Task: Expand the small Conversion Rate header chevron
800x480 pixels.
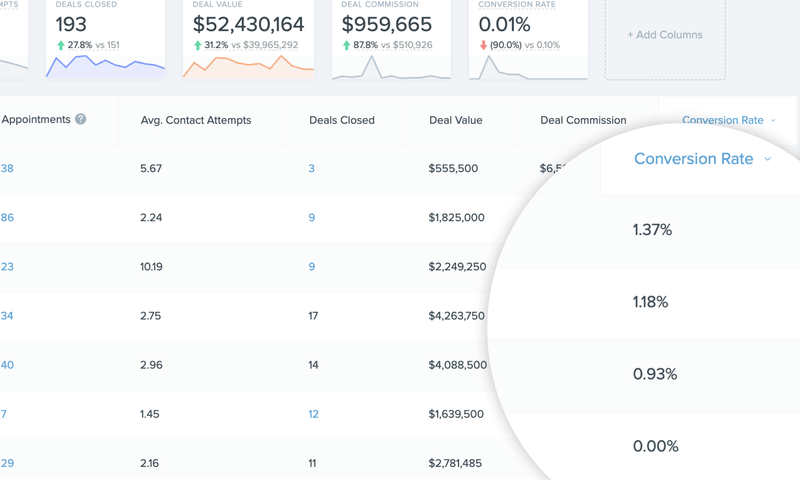Action: [773, 121]
